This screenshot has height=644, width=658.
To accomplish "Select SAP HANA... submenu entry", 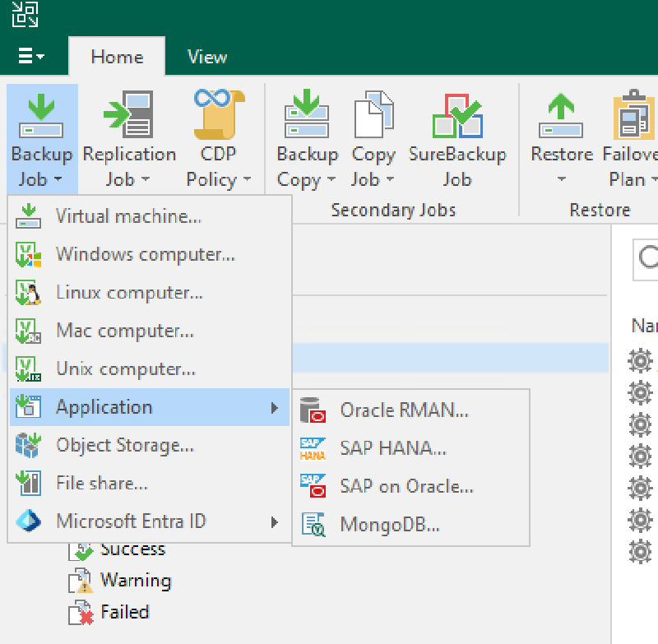I will click(x=410, y=448).
